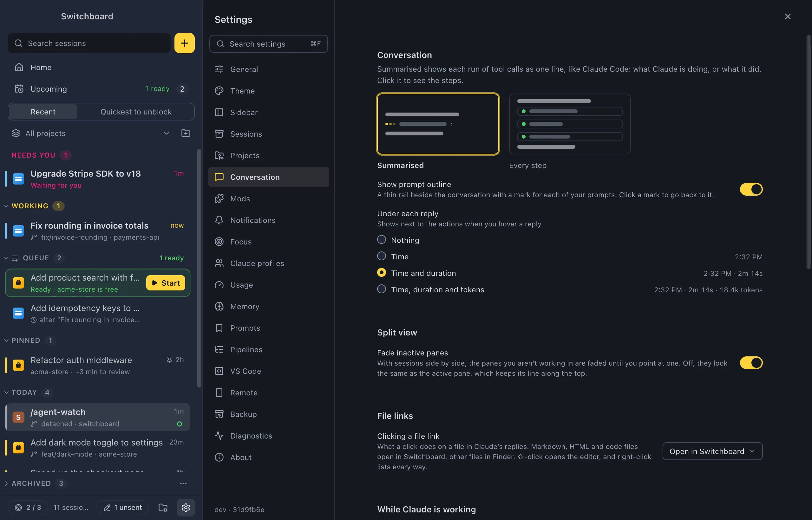Open the Conversation settings label
The width and height of the screenshot is (812, 520).
click(x=255, y=177)
